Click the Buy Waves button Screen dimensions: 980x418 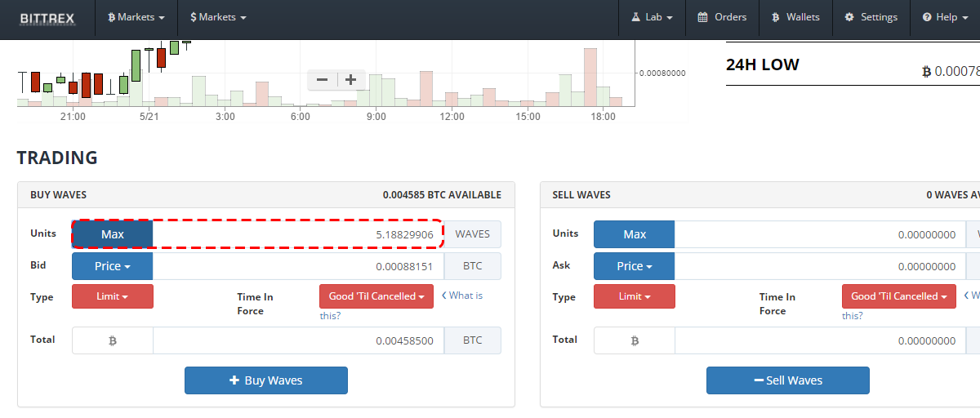point(266,380)
